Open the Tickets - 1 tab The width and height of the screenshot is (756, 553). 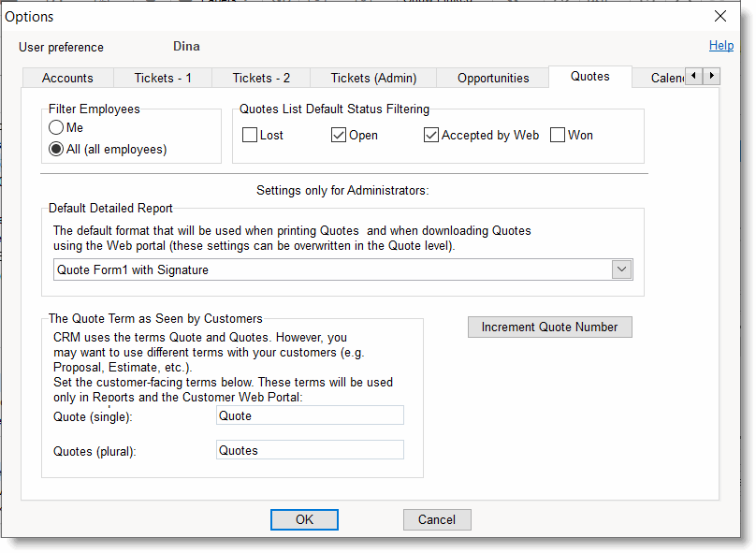click(x=163, y=78)
